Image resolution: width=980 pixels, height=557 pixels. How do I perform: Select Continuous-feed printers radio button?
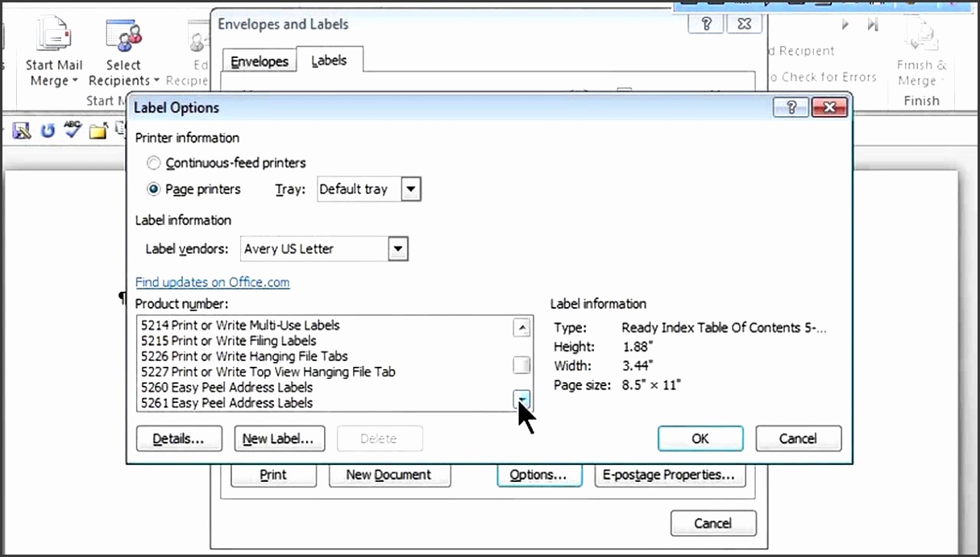tap(154, 163)
